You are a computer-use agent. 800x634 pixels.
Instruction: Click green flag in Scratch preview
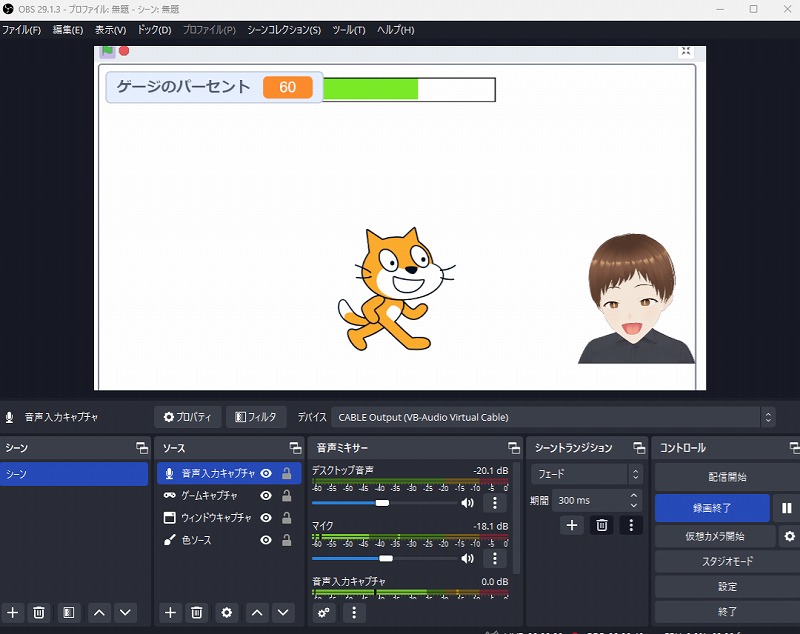tap(107, 51)
